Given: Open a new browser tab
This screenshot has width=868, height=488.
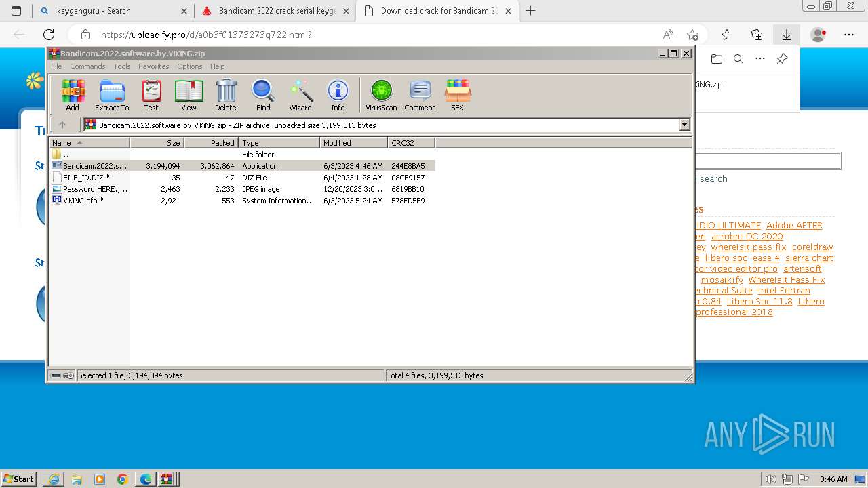Looking at the screenshot, I should click(530, 11).
